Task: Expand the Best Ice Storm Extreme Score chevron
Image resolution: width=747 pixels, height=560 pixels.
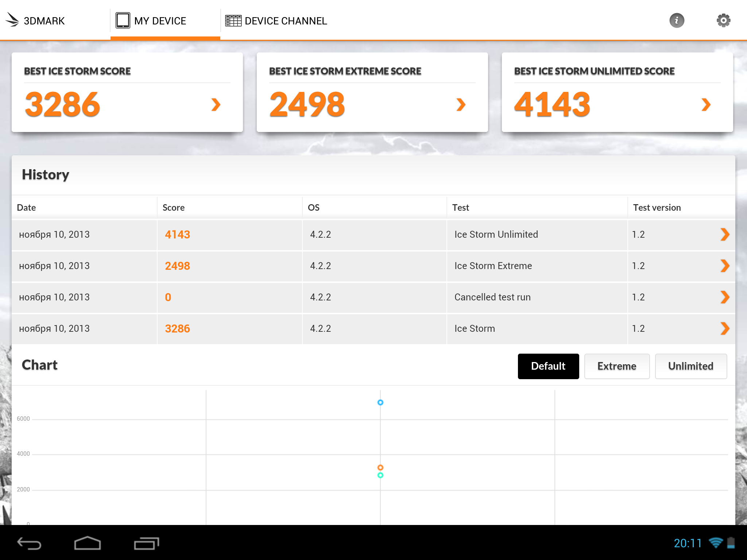Action: point(461,105)
